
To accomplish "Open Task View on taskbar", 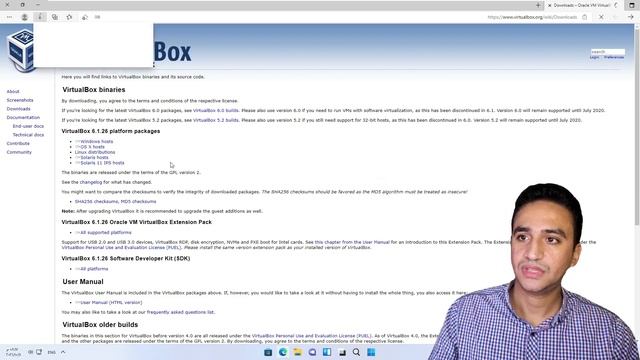I will (342, 352).
